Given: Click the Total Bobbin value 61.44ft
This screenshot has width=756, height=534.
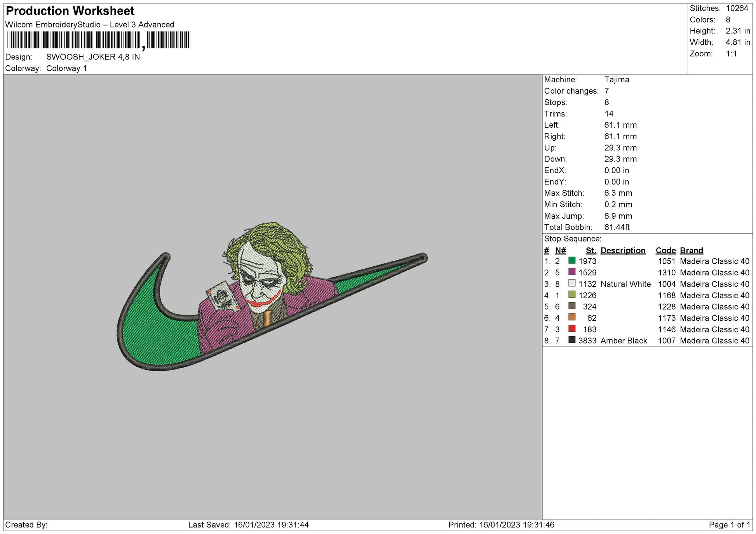Looking at the screenshot, I should 617,227.
